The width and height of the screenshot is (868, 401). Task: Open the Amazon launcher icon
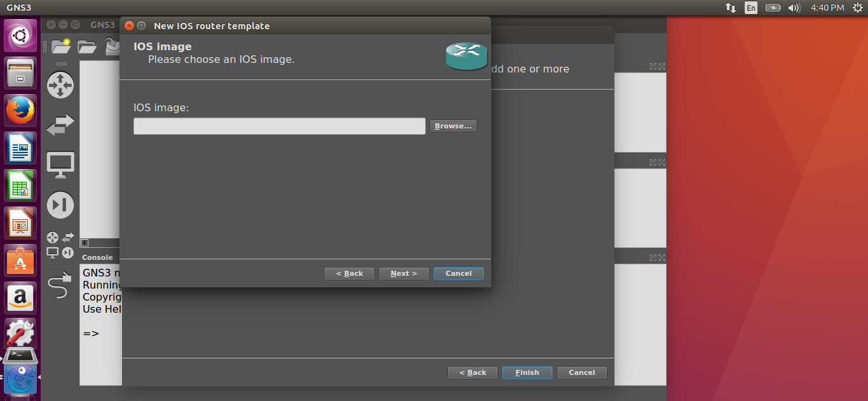[x=20, y=298]
